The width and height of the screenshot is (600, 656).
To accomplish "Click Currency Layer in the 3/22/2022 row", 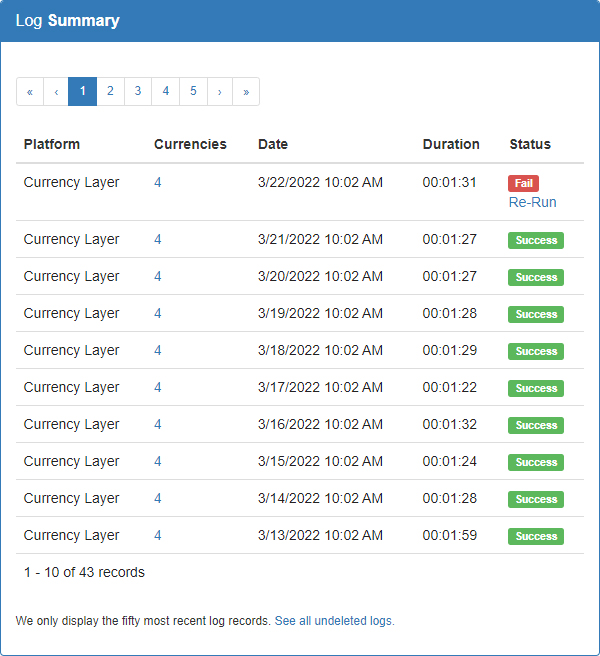I will coord(72,183).
